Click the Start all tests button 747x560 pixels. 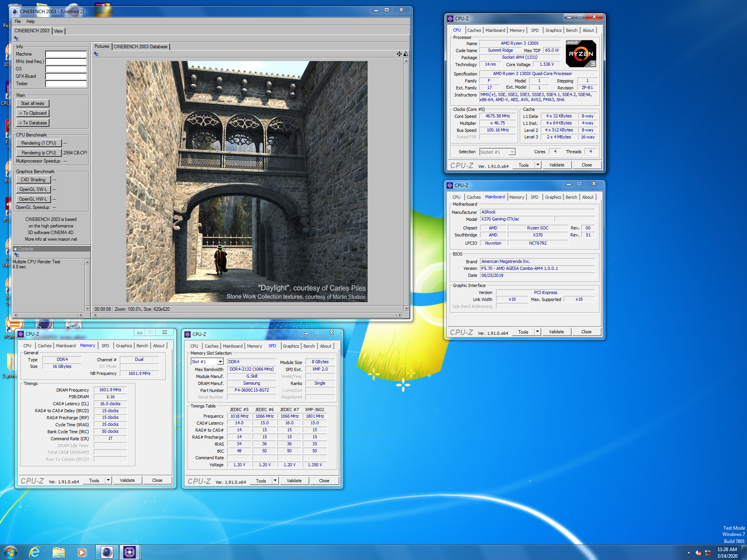[33, 103]
